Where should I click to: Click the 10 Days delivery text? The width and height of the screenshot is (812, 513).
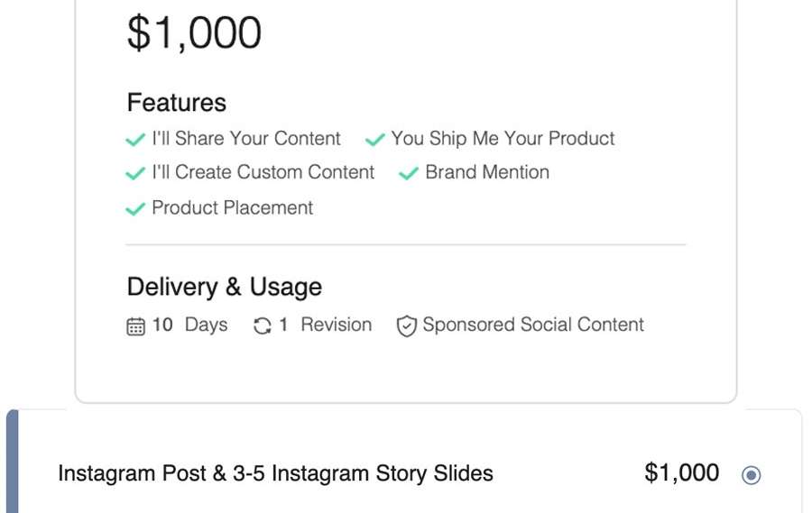189,325
